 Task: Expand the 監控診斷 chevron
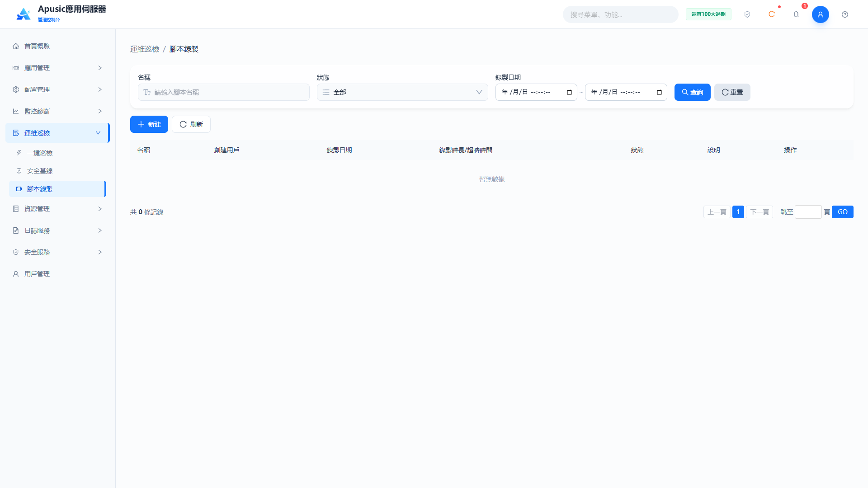coord(100,111)
